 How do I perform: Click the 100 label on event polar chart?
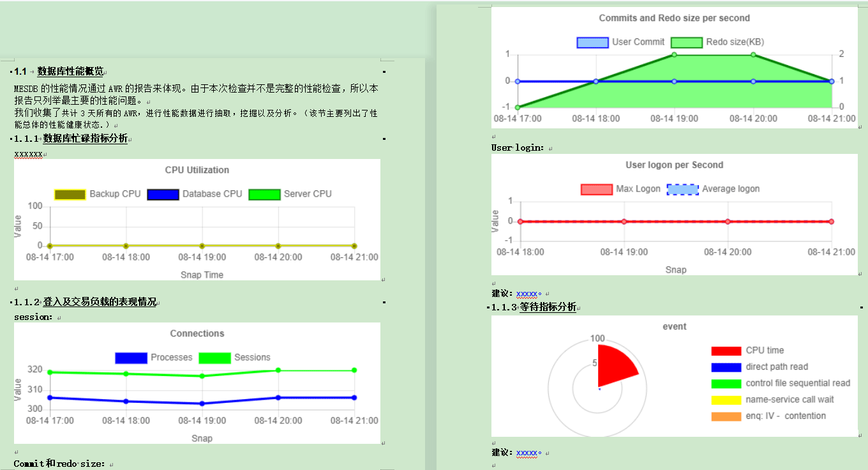pos(597,338)
